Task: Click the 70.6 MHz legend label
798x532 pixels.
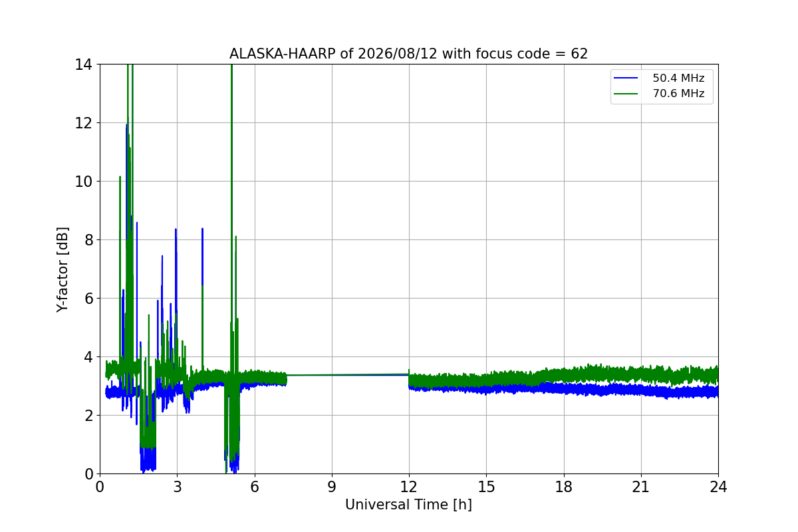Action: click(678, 94)
